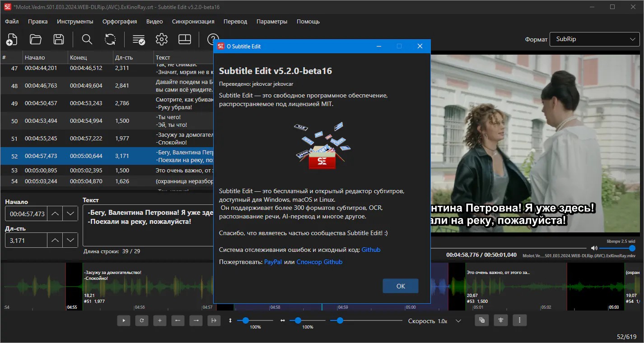
Task: Open the Орфография menu
Action: [120, 21]
